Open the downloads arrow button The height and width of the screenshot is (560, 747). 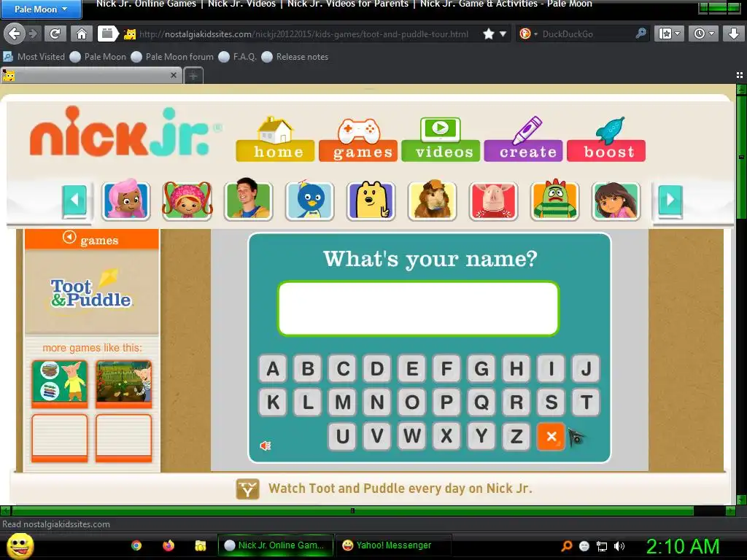point(732,34)
